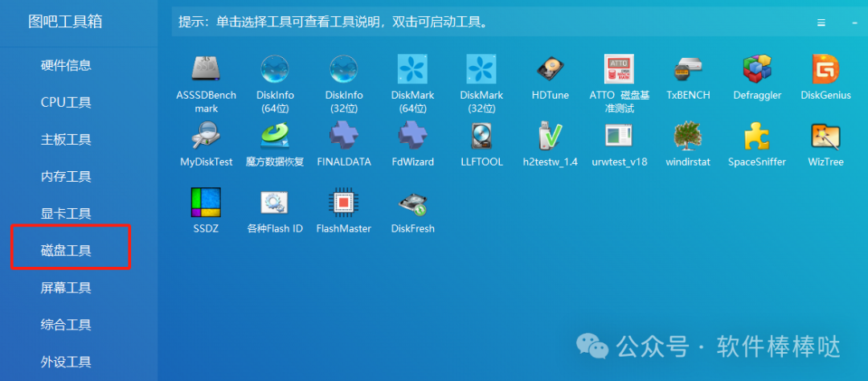Select the FdWizard icon
The height and width of the screenshot is (381, 868).
[x=412, y=136]
